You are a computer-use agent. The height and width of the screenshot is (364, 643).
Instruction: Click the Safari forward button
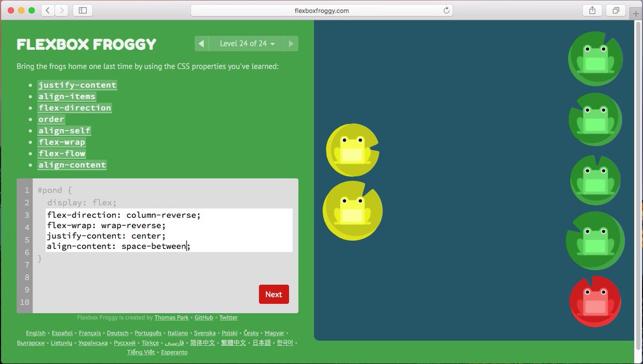(62, 10)
